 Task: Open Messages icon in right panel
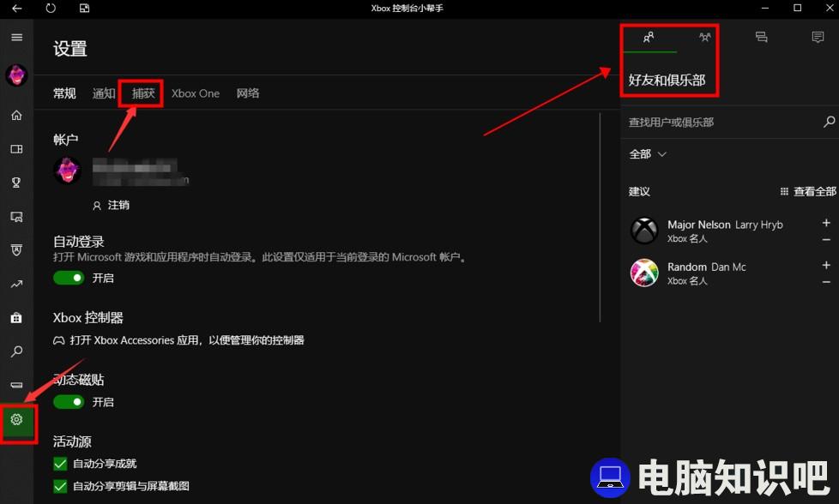click(x=762, y=37)
